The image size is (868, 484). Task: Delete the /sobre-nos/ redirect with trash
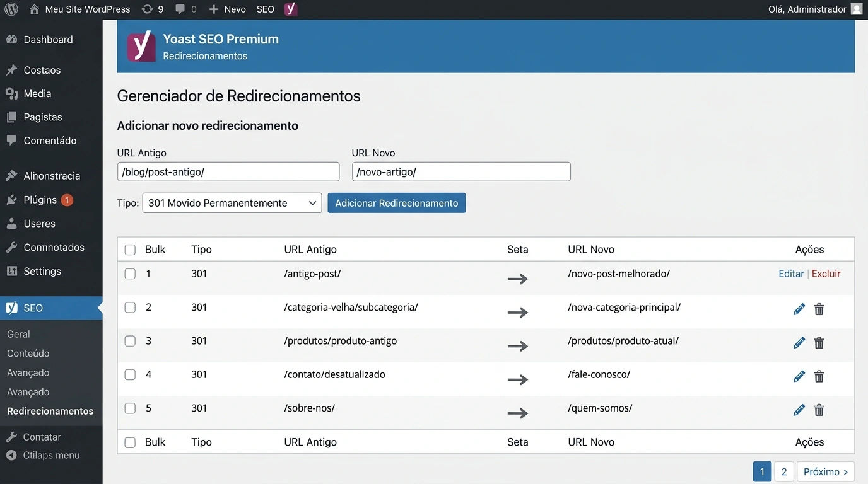pyautogui.click(x=819, y=410)
